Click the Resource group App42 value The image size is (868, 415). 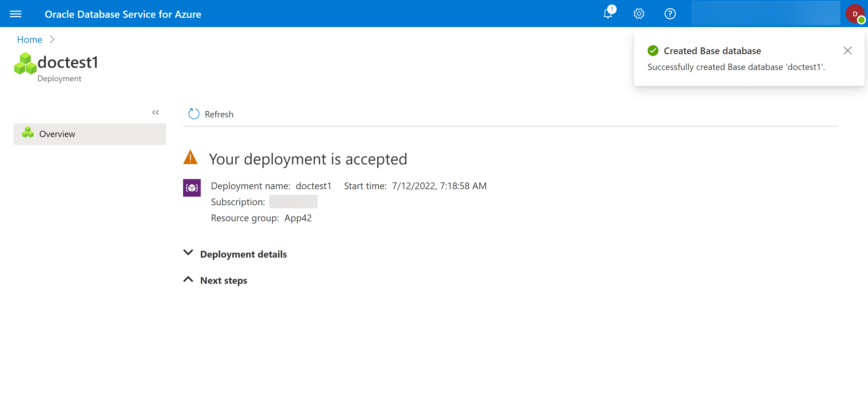click(x=298, y=218)
